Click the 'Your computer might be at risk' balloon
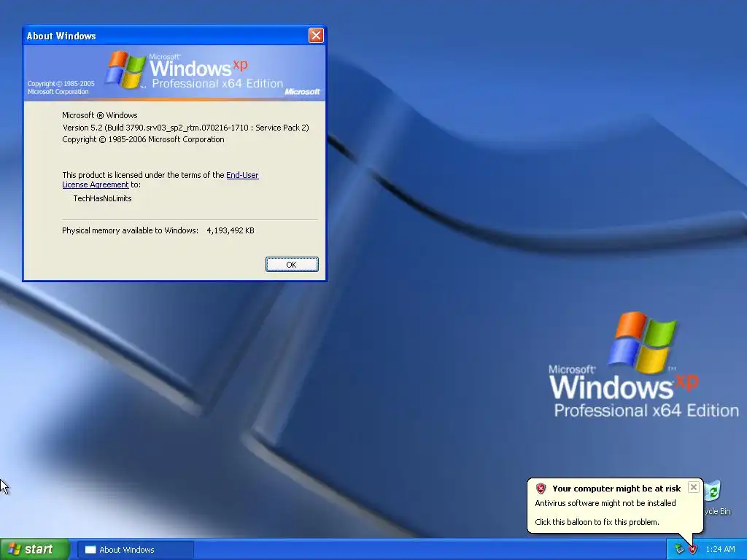The height and width of the screenshot is (560, 747). [x=614, y=505]
